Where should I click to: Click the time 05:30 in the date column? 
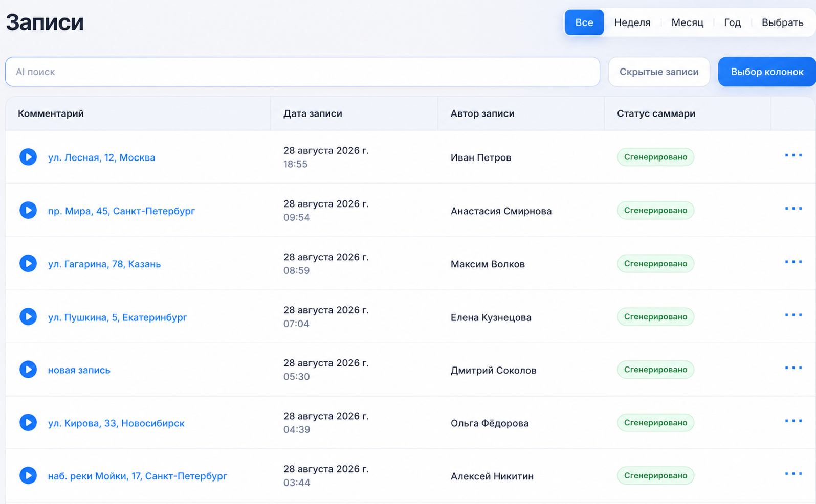pyautogui.click(x=297, y=377)
